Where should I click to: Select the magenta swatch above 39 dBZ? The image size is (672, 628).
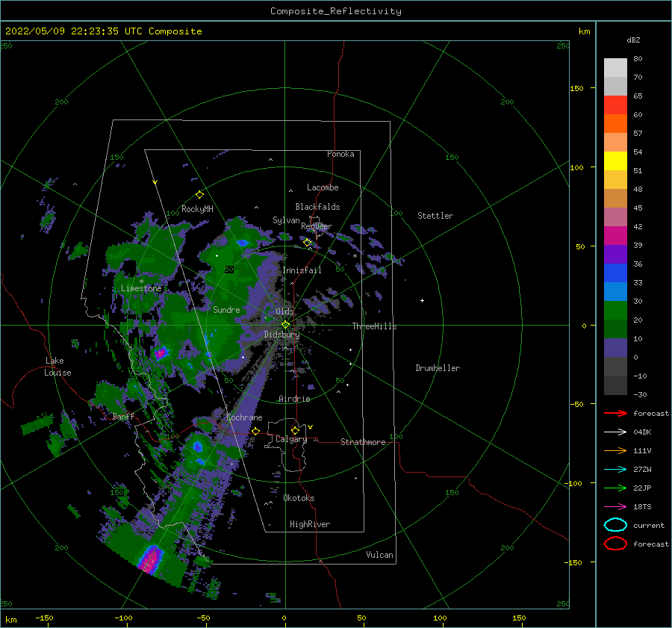(x=615, y=235)
